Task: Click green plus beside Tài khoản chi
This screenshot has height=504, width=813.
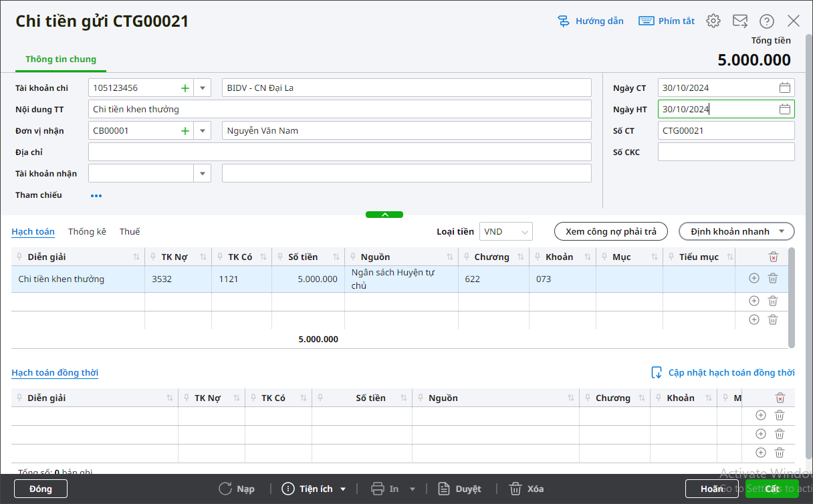Action: click(x=185, y=88)
